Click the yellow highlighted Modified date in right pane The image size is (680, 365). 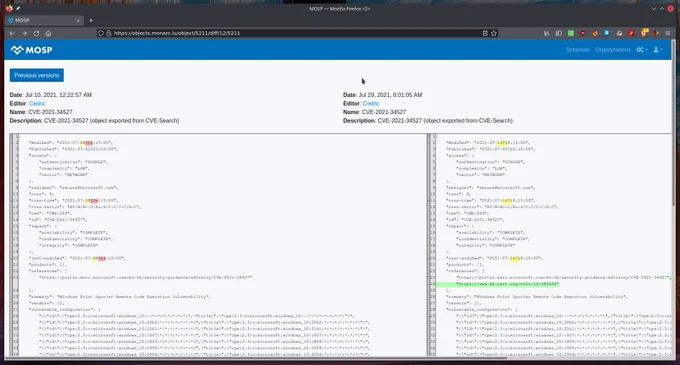[502, 143]
